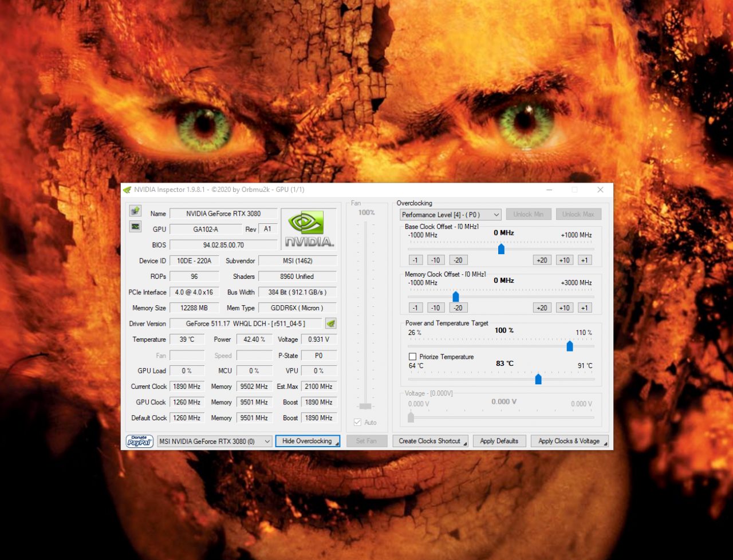Click the P-State value P0

pyautogui.click(x=319, y=356)
